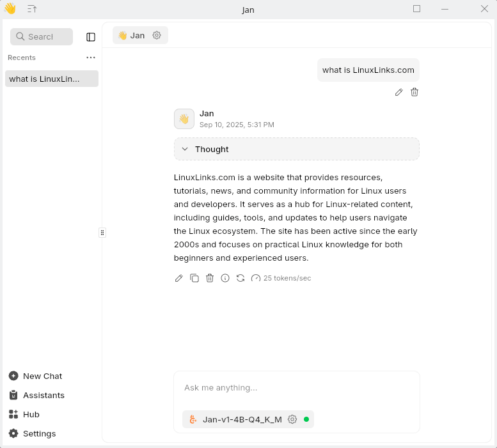This screenshot has height=448, width=497.
Task: Regenerate the response with the refresh icon
Action: [241, 278]
